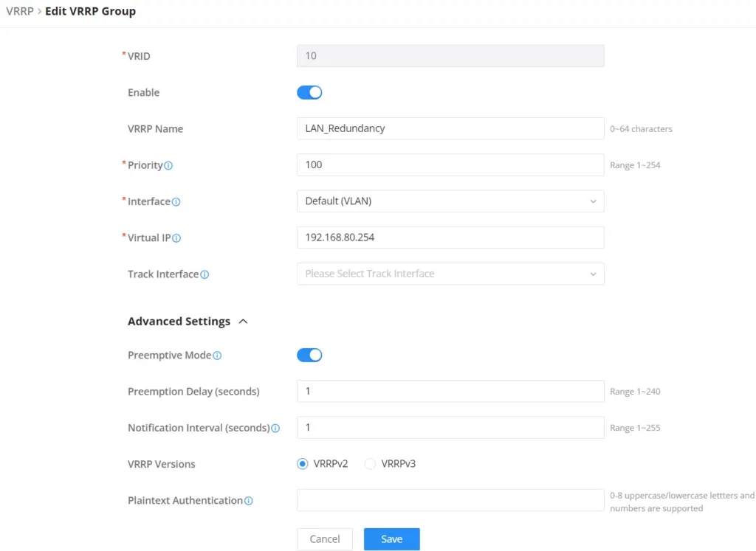Click the disabled VRID field
756x551 pixels.
coord(450,56)
